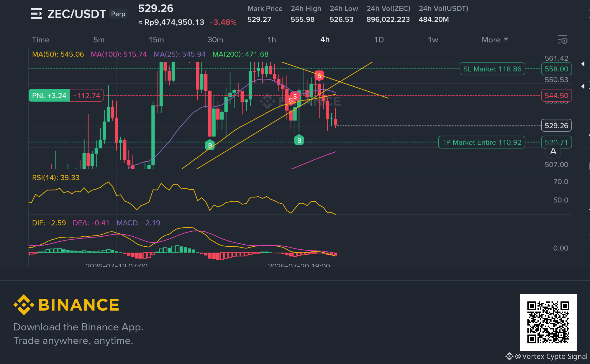Click the MA(100): 515.74 indicator label

[x=119, y=54]
